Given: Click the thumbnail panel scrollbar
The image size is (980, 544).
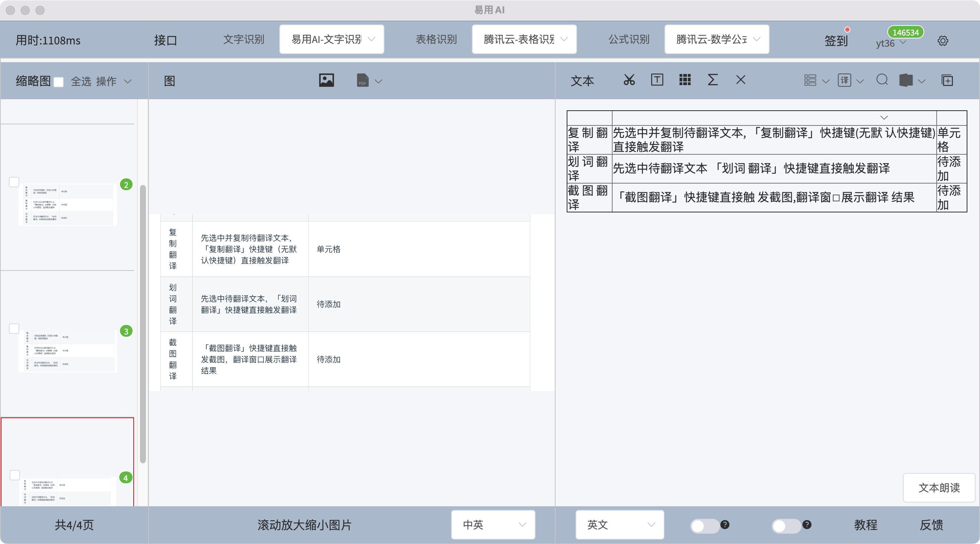Looking at the screenshot, I should tap(143, 324).
